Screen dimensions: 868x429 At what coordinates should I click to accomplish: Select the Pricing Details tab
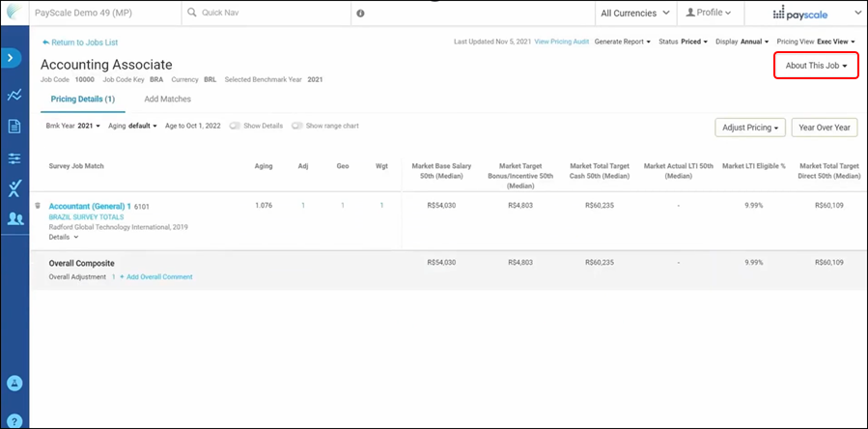pos(82,100)
